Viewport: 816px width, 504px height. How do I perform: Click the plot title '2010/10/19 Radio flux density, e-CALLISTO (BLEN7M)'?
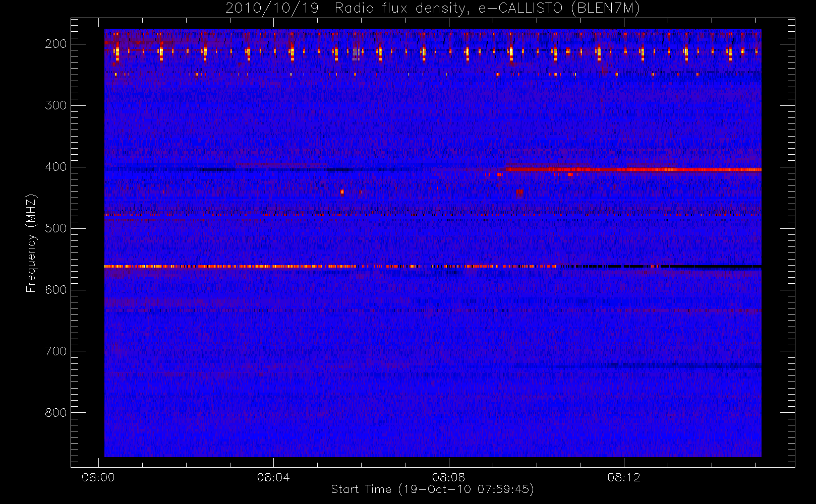coord(433,9)
